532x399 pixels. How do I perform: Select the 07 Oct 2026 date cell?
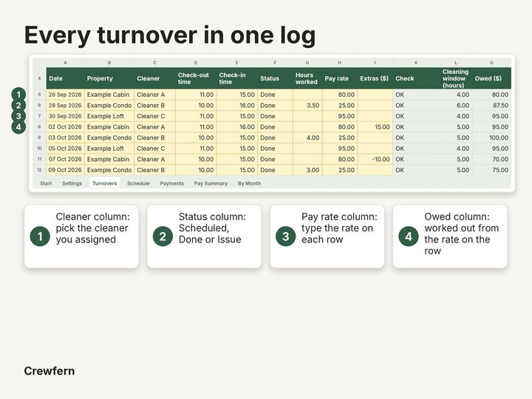click(66, 159)
